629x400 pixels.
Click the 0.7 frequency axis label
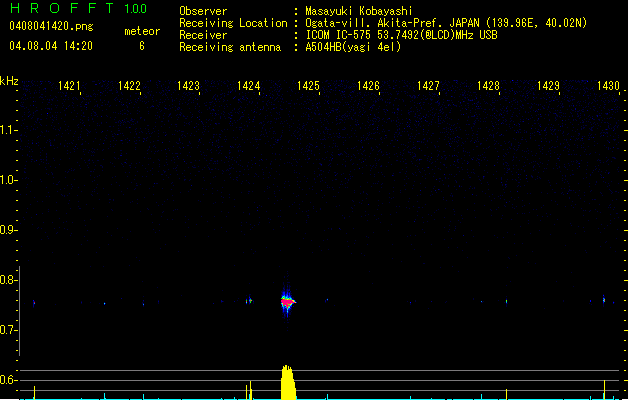pos(9,330)
